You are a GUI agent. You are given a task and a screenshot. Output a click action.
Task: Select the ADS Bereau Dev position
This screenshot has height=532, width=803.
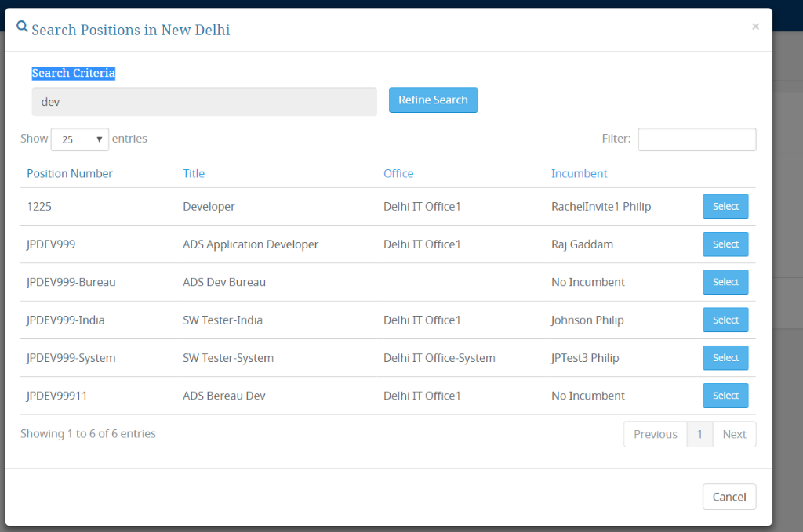(x=725, y=396)
